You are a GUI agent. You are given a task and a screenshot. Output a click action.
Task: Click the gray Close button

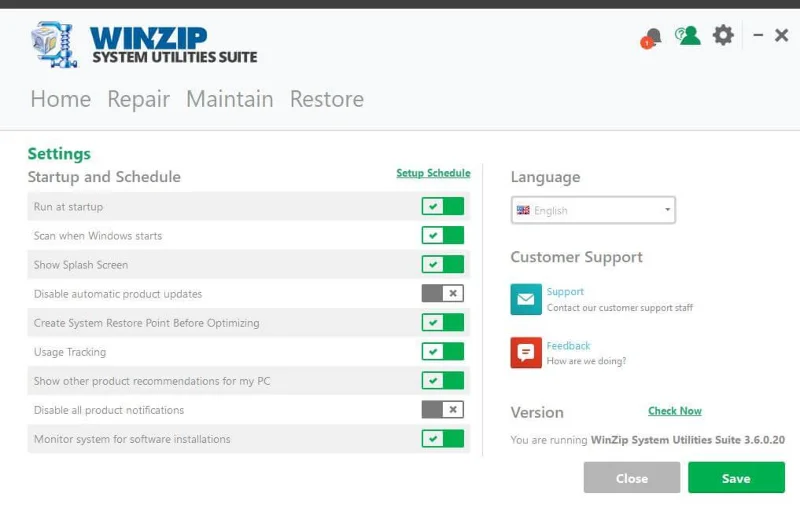(632, 478)
